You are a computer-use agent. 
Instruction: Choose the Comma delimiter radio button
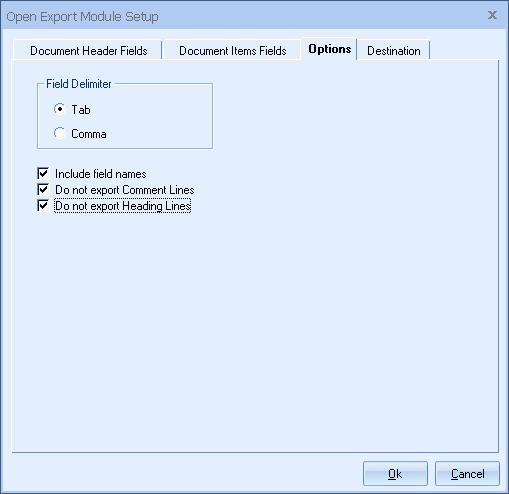(60, 133)
